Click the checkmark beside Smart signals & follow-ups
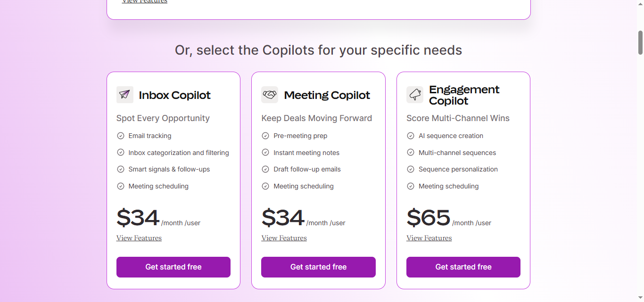Image resolution: width=644 pixels, height=302 pixels. (120, 169)
